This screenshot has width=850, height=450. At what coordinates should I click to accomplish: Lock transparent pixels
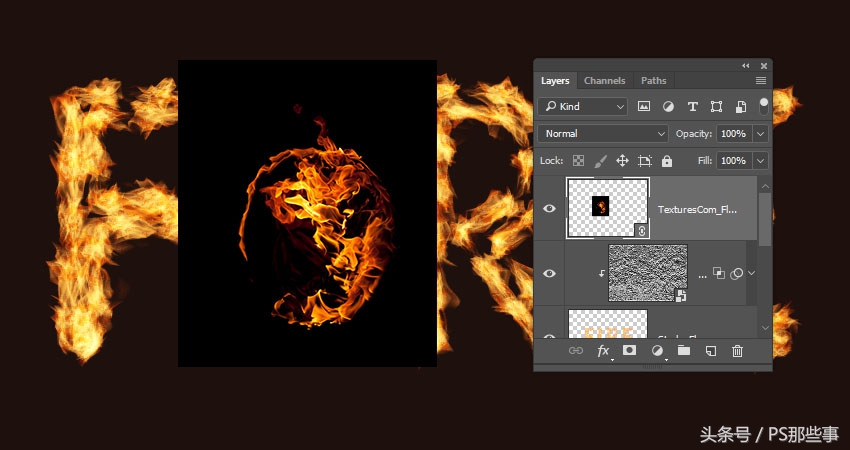coord(579,161)
